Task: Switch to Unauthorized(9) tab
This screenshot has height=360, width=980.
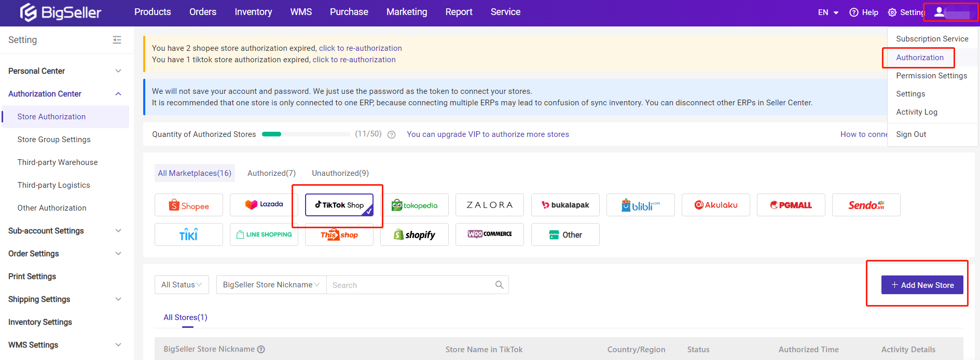Action: coord(340,173)
